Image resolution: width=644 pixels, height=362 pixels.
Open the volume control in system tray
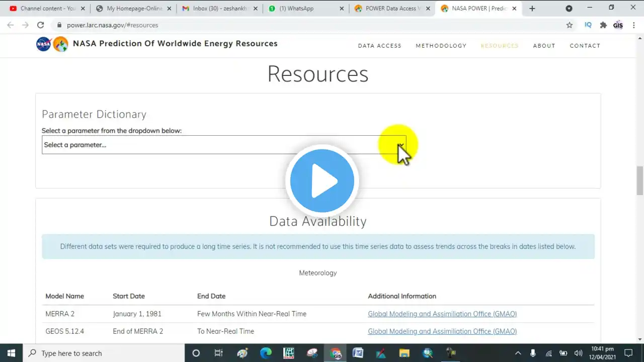coord(579,353)
